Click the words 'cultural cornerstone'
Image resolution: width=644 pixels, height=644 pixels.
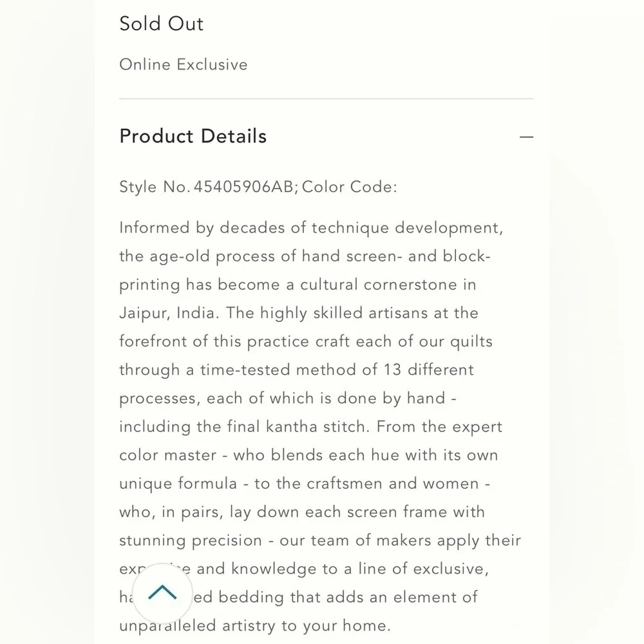(x=378, y=285)
